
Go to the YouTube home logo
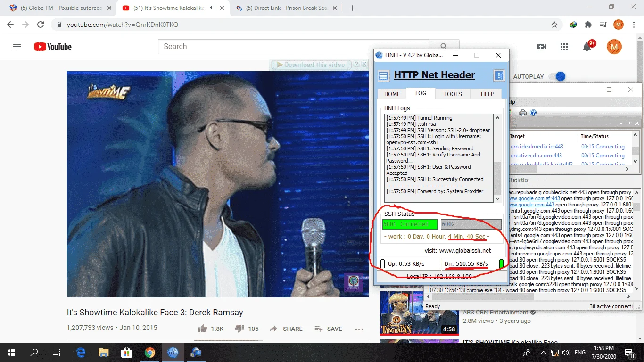[53, 47]
